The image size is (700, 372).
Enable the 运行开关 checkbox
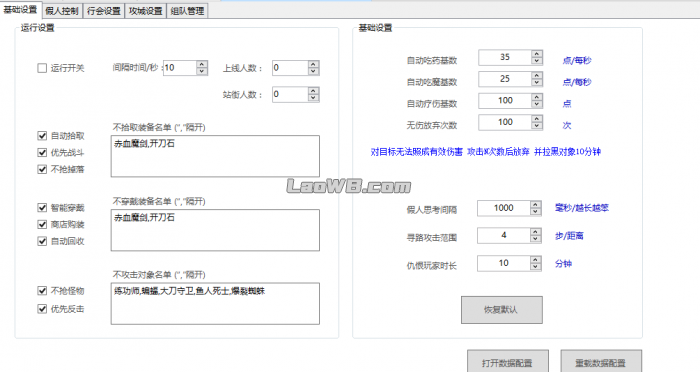point(42,68)
